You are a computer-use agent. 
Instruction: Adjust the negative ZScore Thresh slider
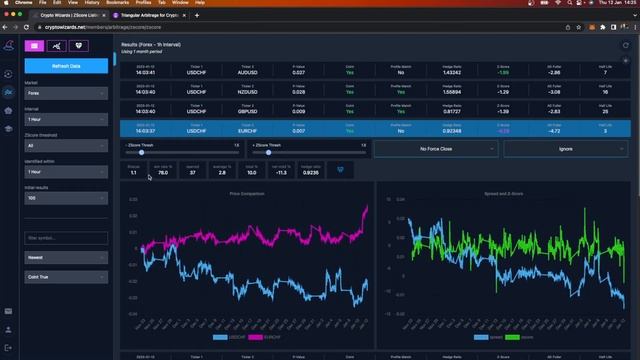[x=142, y=152]
